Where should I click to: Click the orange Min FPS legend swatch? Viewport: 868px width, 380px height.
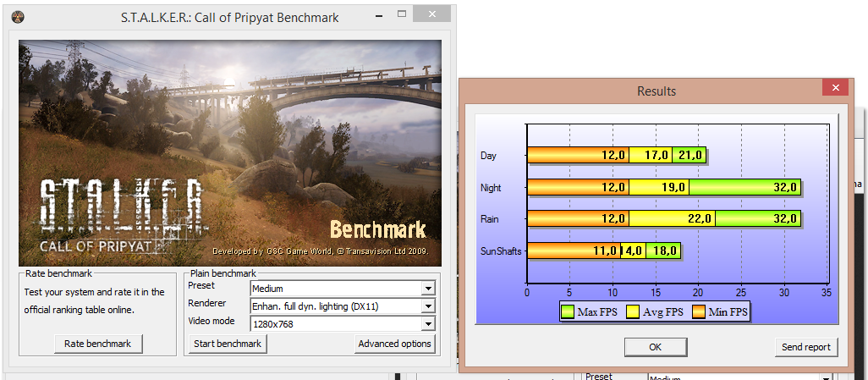tap(699, 311)
